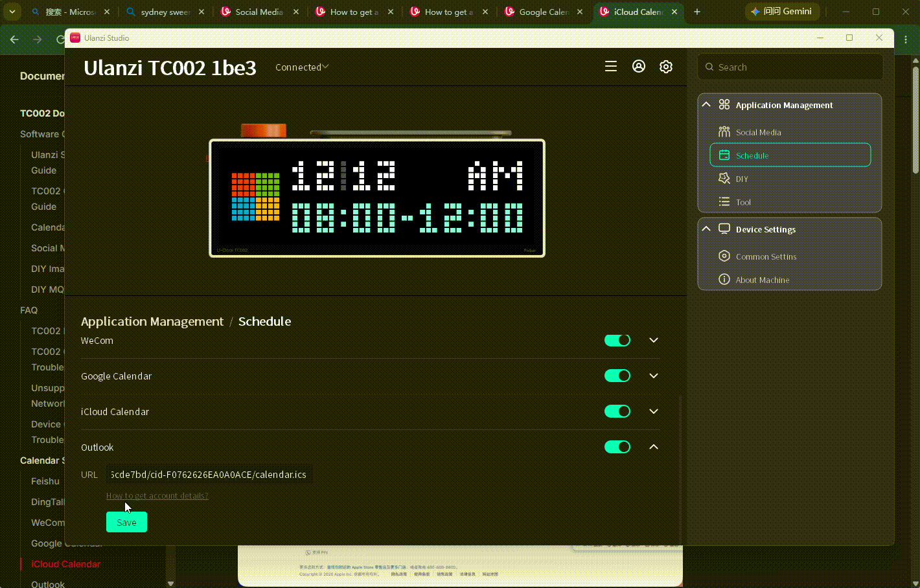This screenshot has width=920, height=588.
Task: Click the Common Settins hexagon icon
Action: (x=724, y=256)
